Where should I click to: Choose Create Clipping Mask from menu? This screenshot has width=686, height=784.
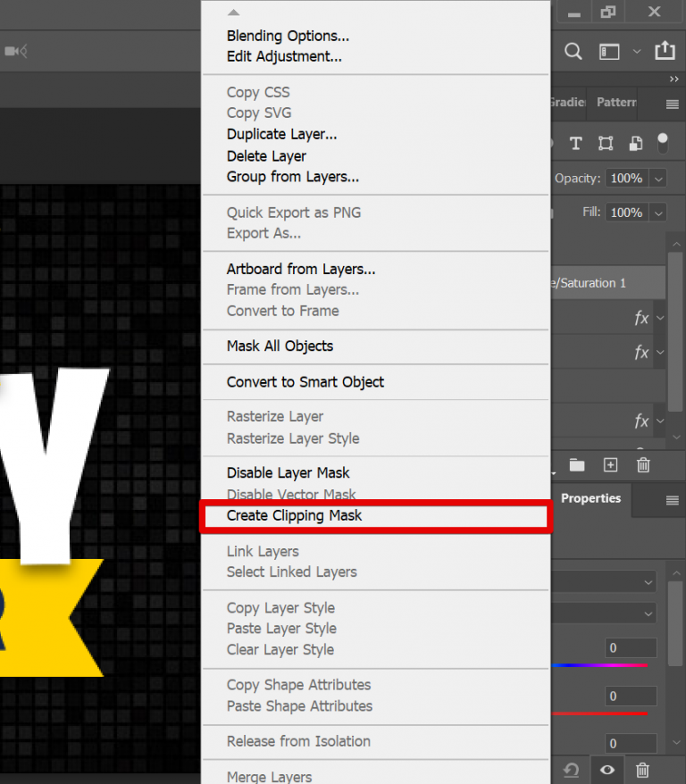295,516
